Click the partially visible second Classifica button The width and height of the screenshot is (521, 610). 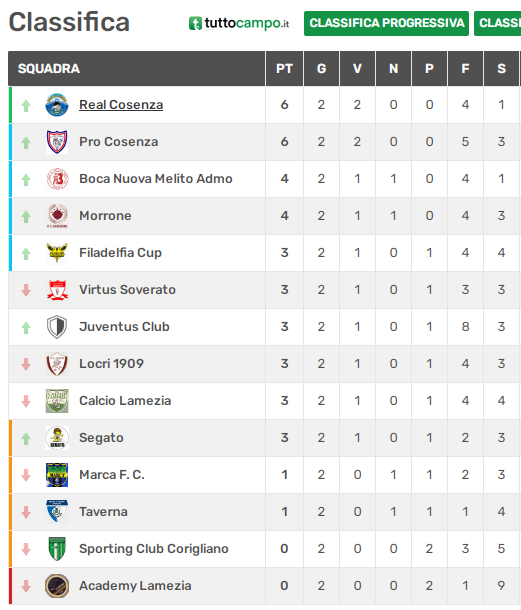click(x=498, y=23)
